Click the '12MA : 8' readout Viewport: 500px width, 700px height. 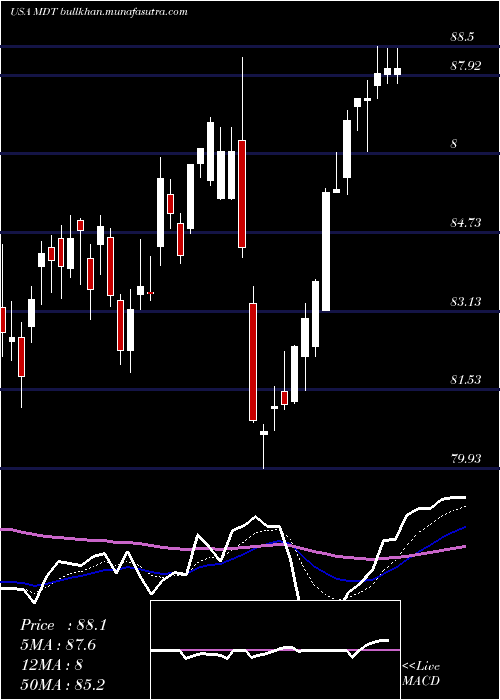51,665
